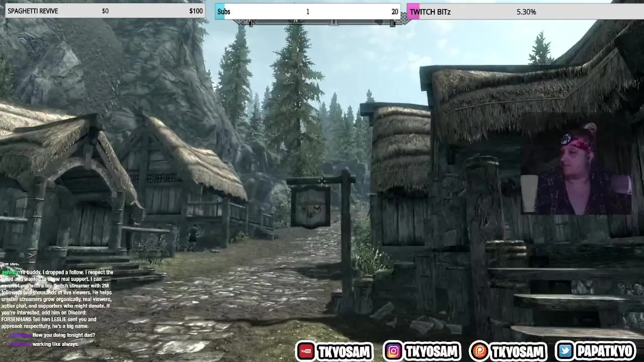644x362 pixels.
Task: Click the 'working like always.' chat message
Action: 55,344
